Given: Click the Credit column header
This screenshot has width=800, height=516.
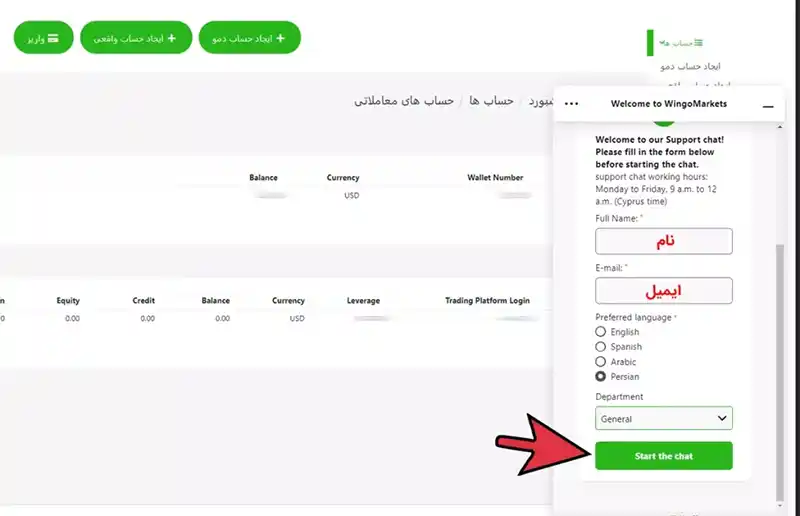Looking at the screenshot, I should pyautogui.click(x=143, y=301).
